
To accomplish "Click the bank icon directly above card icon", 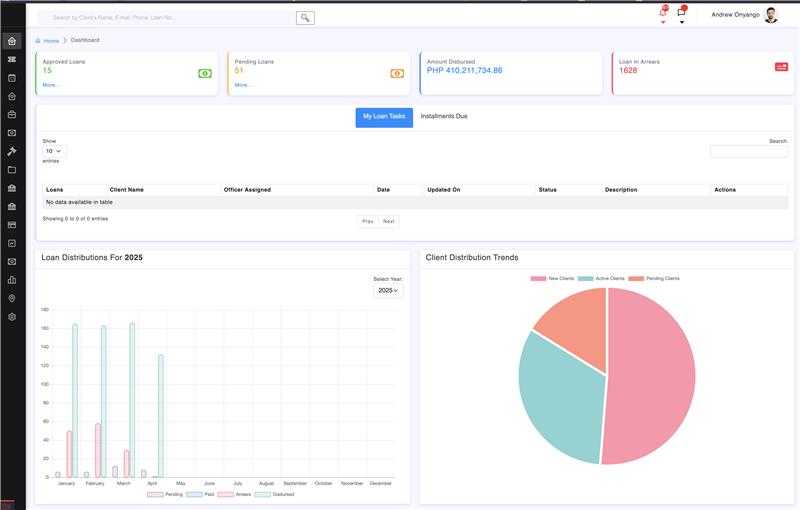I will (x=12, y=206).
